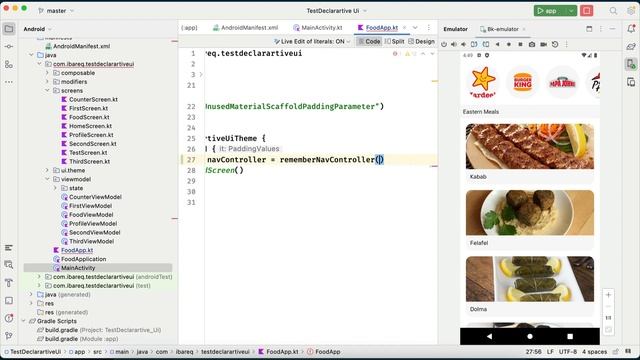
Task: Click LF line separator in status bar
Action: pyautogui.click(x=550, y=351)
